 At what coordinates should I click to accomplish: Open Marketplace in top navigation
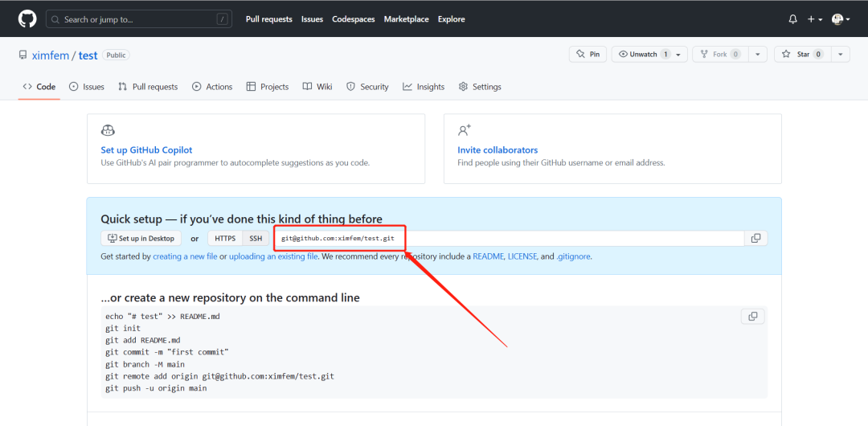pos(407,18)
